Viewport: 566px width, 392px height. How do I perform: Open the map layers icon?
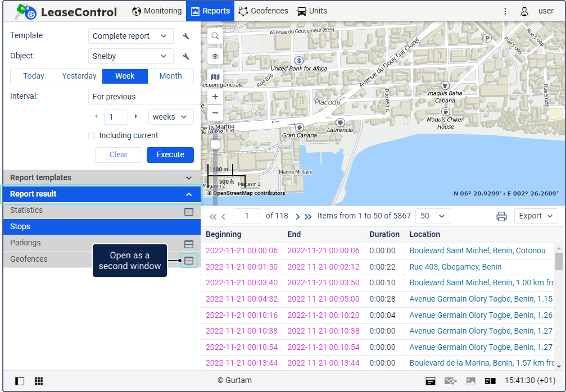215,77
